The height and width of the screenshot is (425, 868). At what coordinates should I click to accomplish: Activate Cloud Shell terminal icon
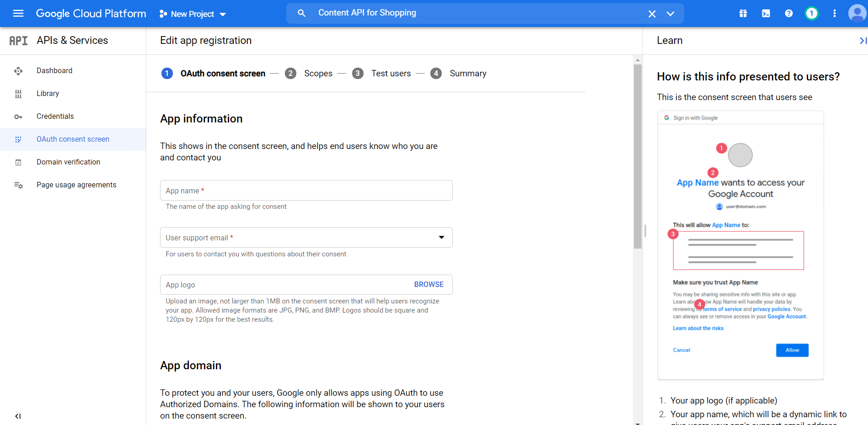point(766,14)
